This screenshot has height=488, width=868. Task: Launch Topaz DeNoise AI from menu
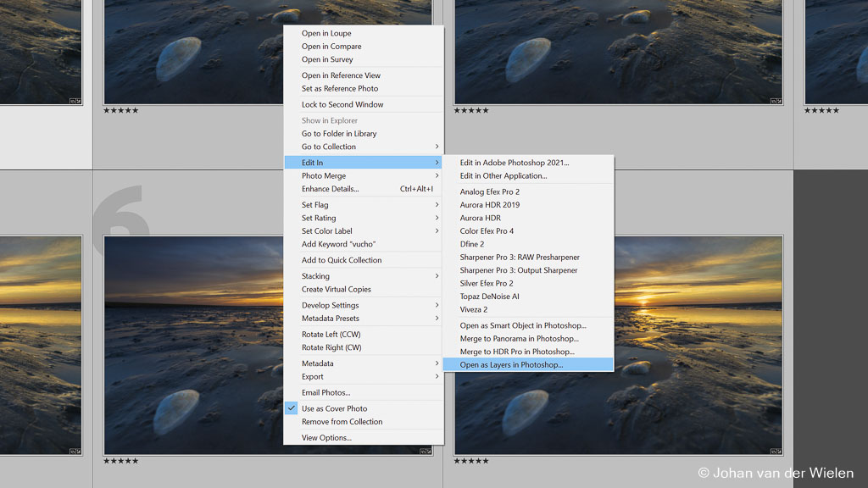click(489, 297)
